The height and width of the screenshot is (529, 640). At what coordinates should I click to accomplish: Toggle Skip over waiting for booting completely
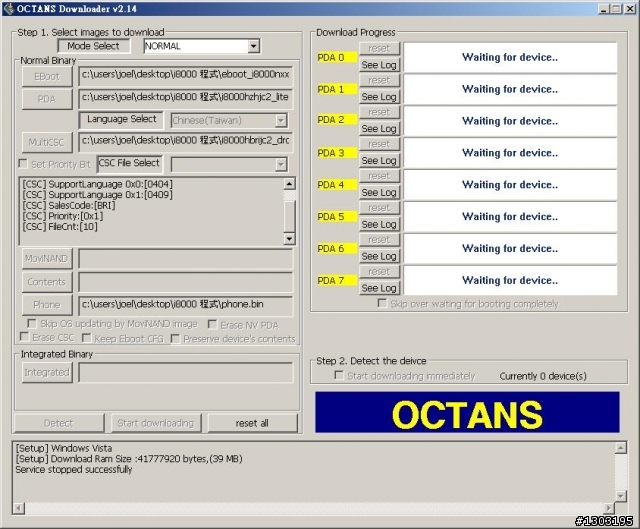pos(382,303)
